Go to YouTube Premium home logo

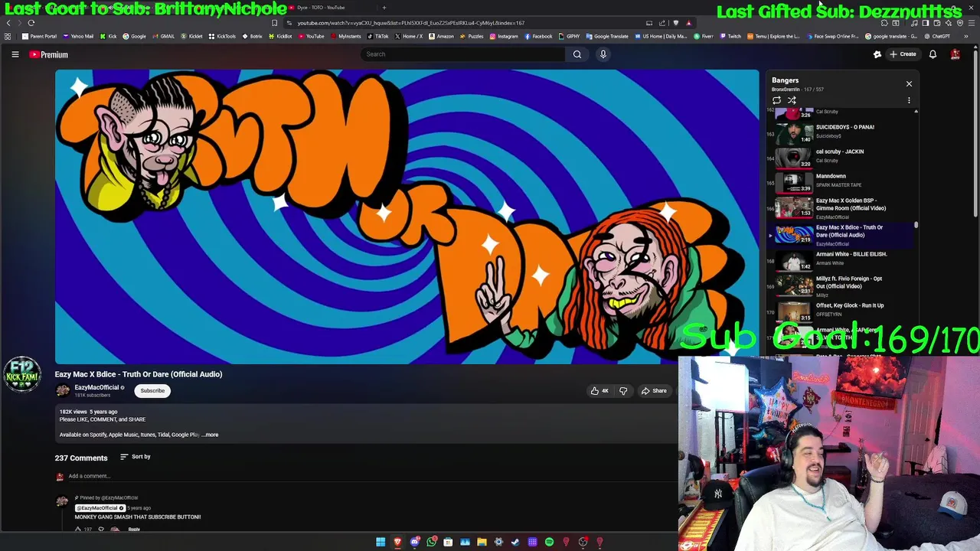pyautogui.click(x=49, y=54)
